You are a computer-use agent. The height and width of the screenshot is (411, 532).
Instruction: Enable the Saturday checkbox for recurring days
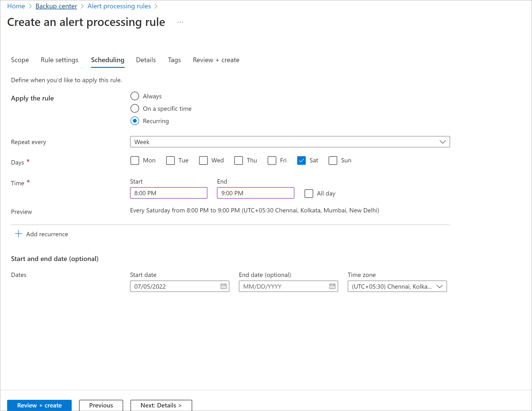302,160
